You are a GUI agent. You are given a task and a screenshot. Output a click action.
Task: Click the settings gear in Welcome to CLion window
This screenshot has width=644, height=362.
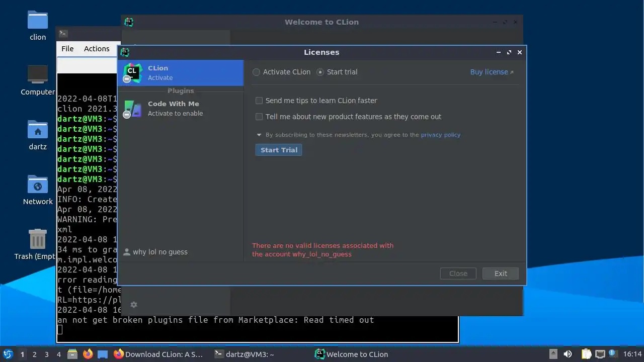tap(134, 305)
